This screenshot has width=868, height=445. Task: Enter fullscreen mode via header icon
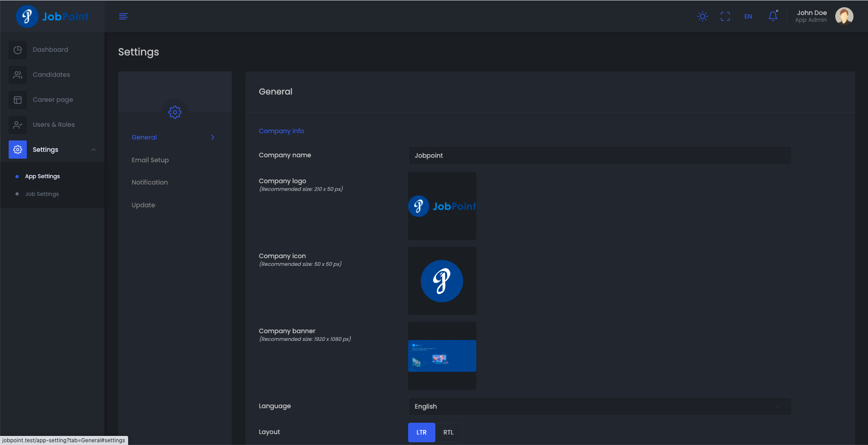725,16
